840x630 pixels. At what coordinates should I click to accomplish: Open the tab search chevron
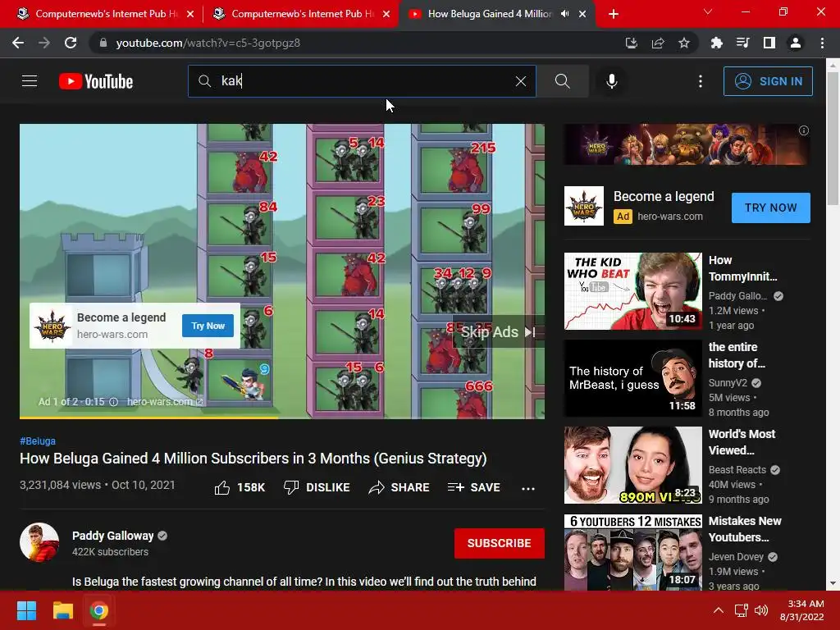tap(708, 11)
